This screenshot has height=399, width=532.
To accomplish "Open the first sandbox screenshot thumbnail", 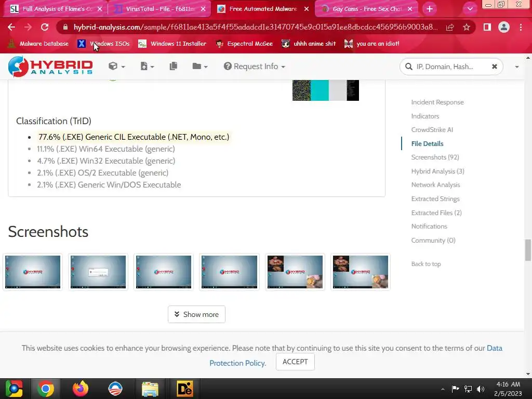I will pos(33,272).
